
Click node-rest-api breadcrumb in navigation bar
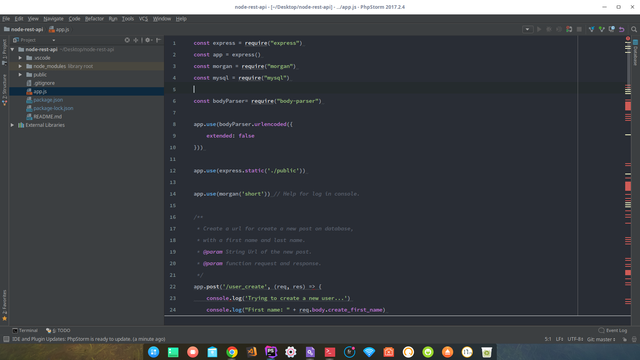pos(23,29)
